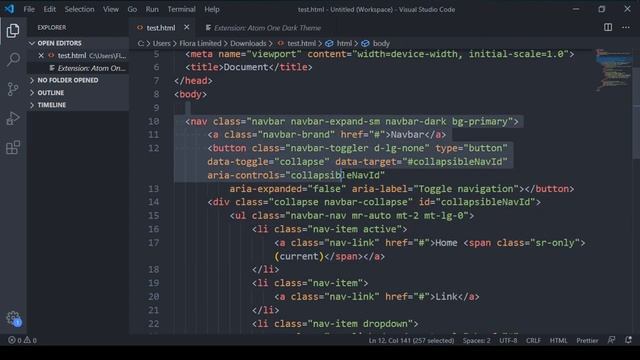Open the Extensions view icon

tap(13, 147)
